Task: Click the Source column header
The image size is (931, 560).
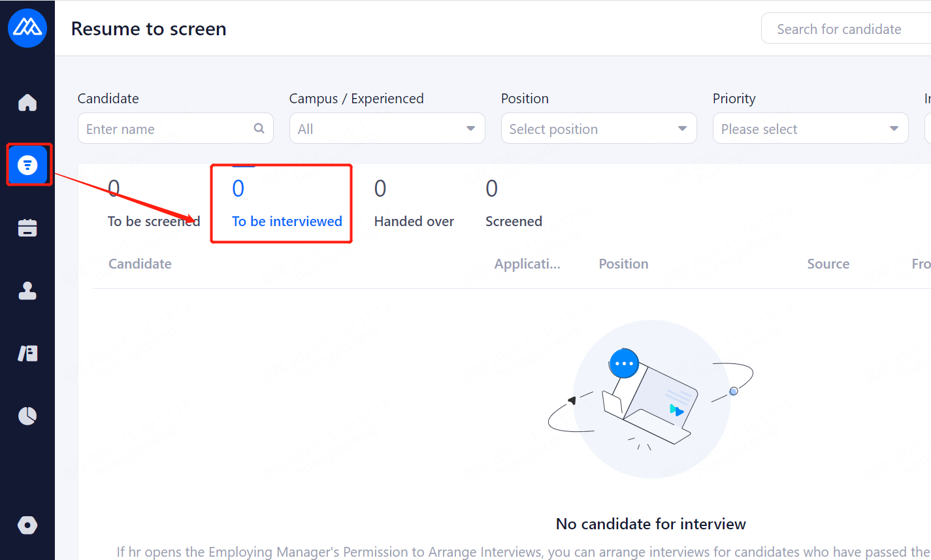Action: click(828, 264)
